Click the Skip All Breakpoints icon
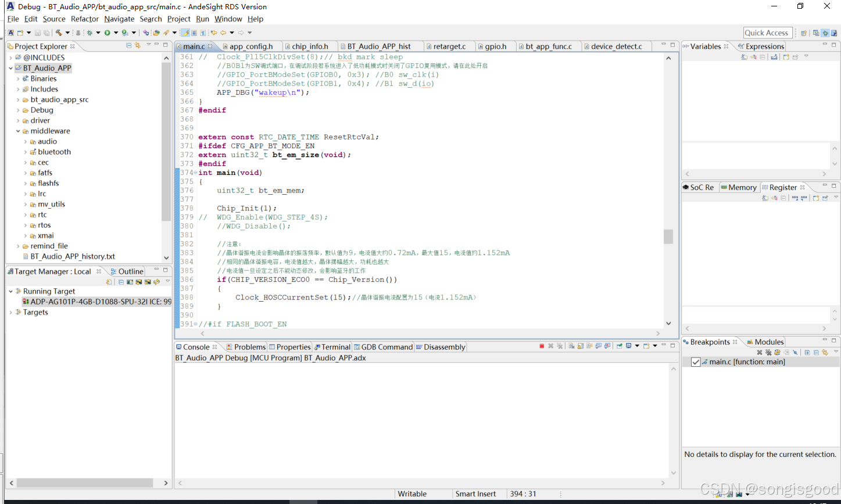Image resolution: width=841 pixels, height=504 pixels. click(x=795, y=353)
